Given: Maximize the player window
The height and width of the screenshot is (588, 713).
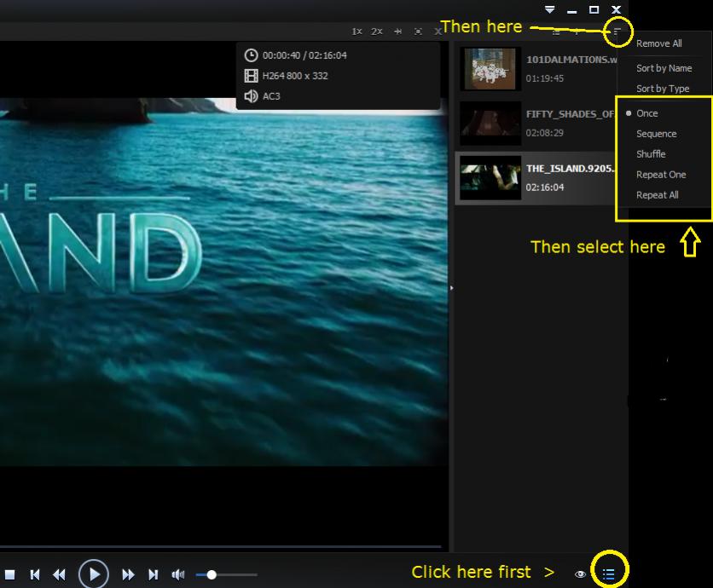Looking at the screenshot, I should tap(594, 9).
